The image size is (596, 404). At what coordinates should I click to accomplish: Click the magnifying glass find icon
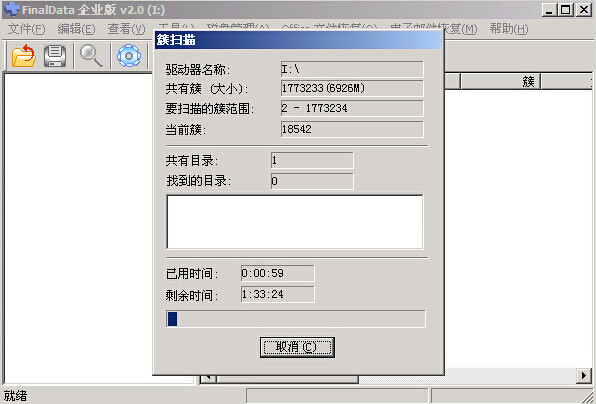91,56
